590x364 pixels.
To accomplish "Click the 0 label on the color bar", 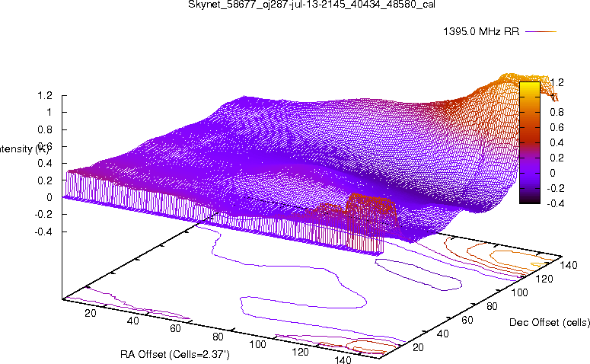I will (553, 173).
